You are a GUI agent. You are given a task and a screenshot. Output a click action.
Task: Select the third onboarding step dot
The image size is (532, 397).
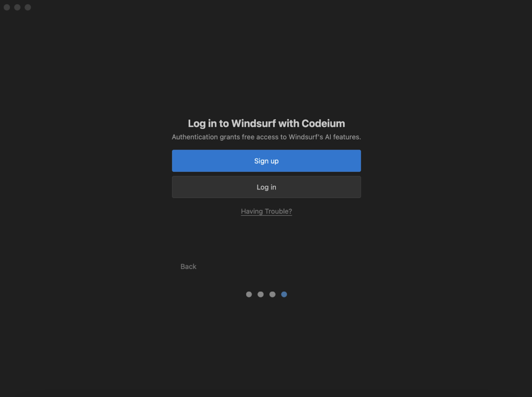(272, 294)
